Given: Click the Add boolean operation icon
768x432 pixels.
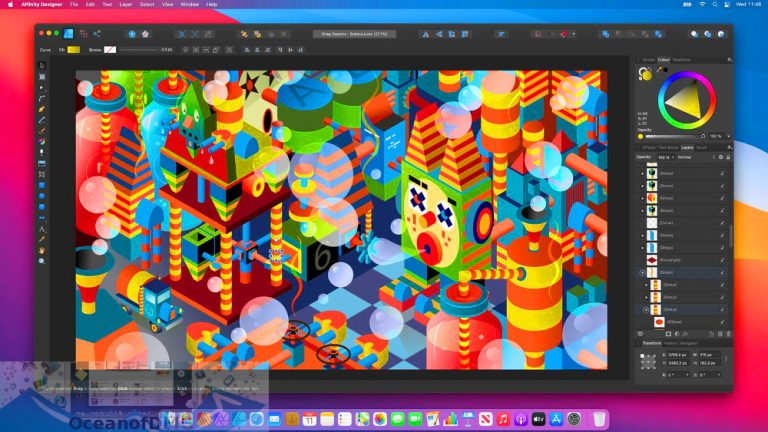Looking at the screenshot, I should [606, 34].
